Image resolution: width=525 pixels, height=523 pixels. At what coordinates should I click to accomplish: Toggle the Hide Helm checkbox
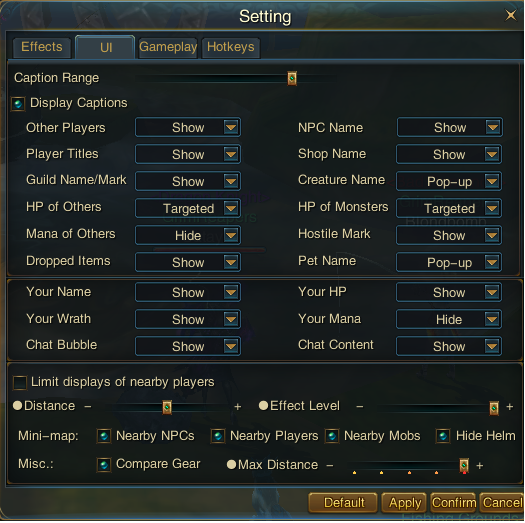click(443, 436)
